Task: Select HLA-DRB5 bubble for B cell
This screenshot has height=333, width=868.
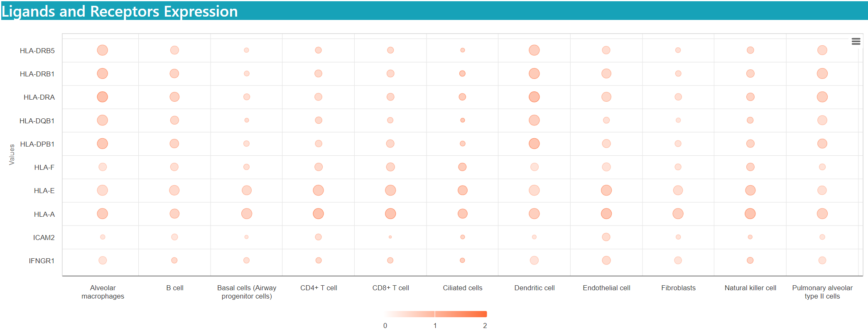Action: pyautogui.click(x=174, y=50)
